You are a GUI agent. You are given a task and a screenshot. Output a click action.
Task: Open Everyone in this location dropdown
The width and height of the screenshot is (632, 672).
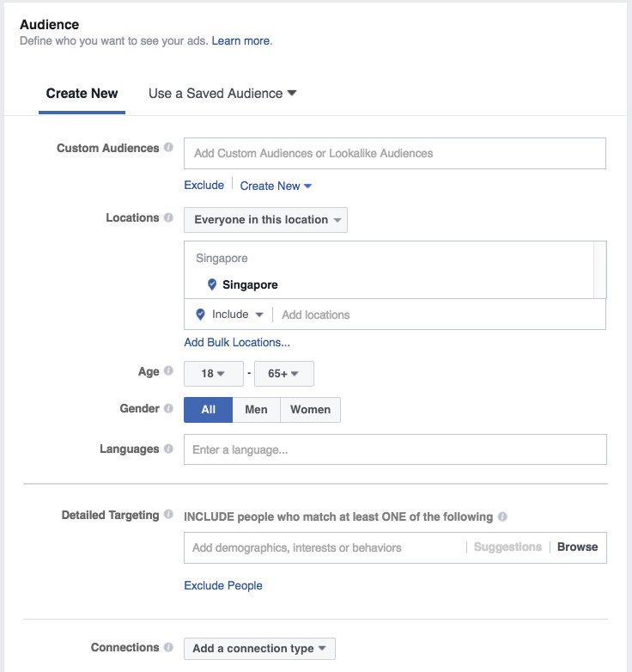(265, 220)
